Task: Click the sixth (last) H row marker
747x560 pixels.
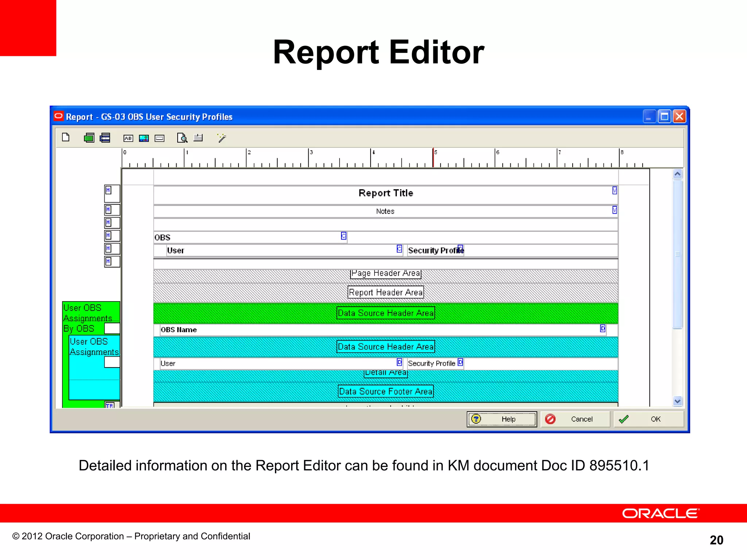Action: [x=108, y=261]
